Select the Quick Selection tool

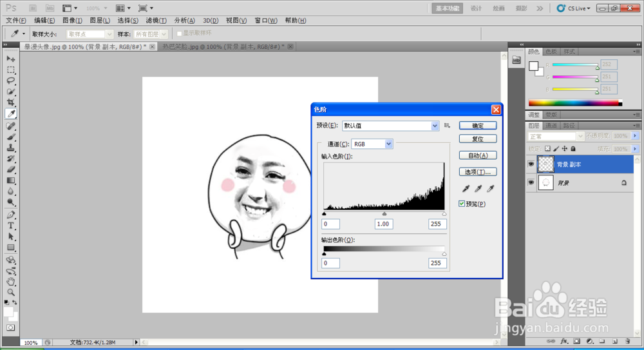(x=11, y=92)
